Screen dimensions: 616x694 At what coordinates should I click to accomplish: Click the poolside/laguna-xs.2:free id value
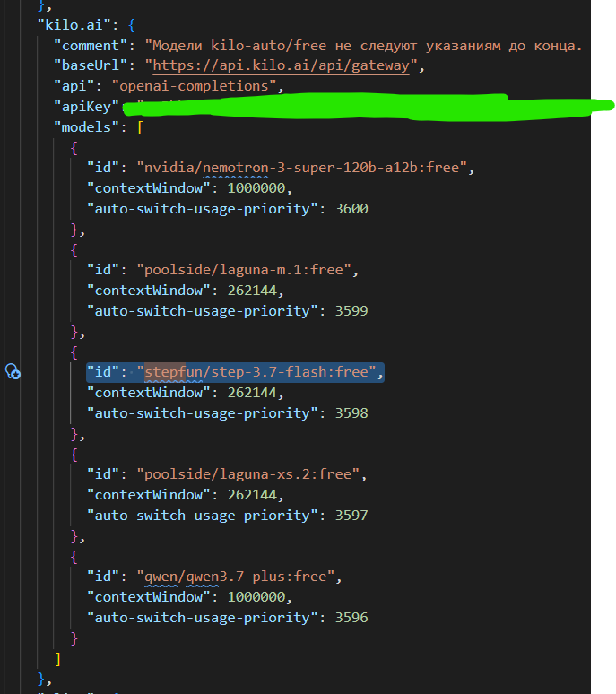(x=247, y=474)
